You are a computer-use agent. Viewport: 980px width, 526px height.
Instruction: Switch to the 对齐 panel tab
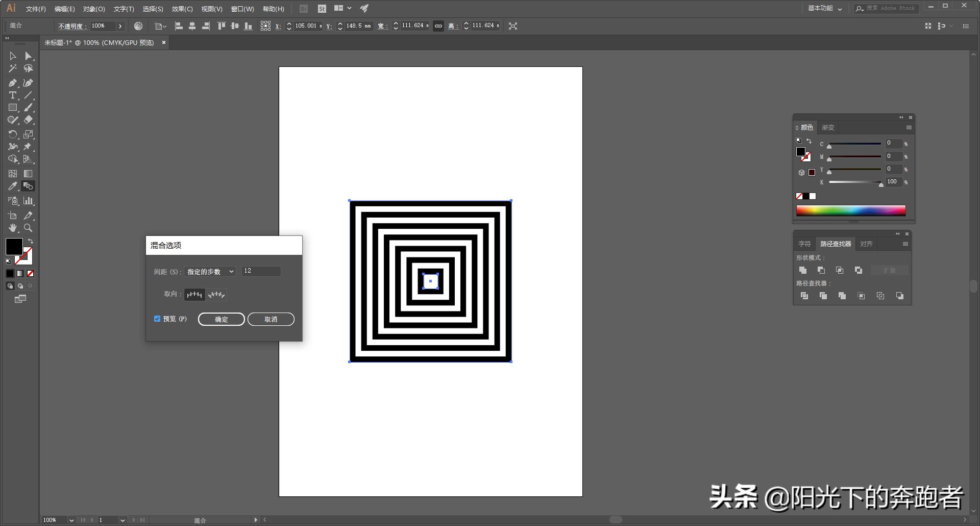[866, 244]
